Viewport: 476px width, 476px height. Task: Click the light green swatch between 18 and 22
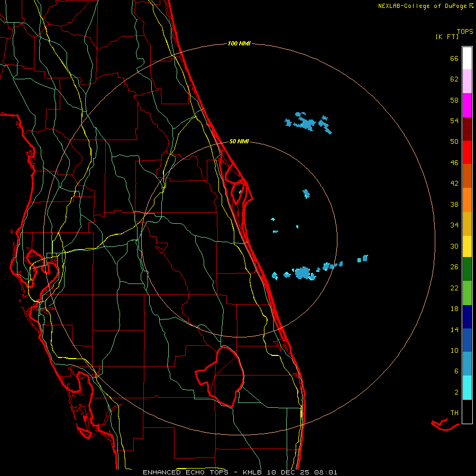[x=467, y=293]
